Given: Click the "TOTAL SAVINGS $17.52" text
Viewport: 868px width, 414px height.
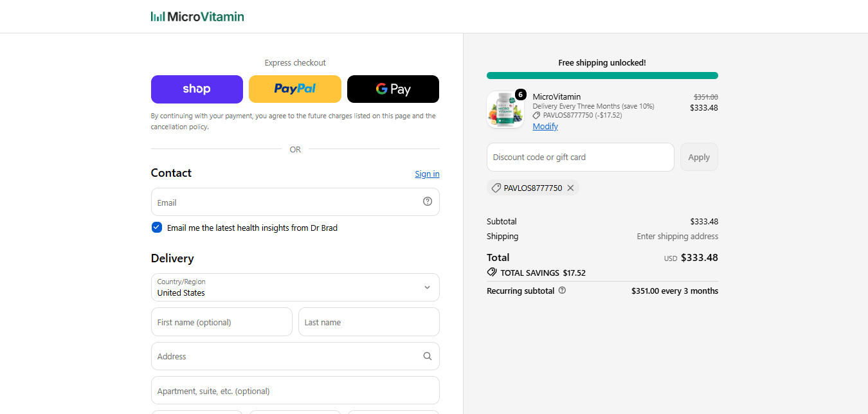Looking at the screenshot, I should pyautogui.click(x=543, y=273).
